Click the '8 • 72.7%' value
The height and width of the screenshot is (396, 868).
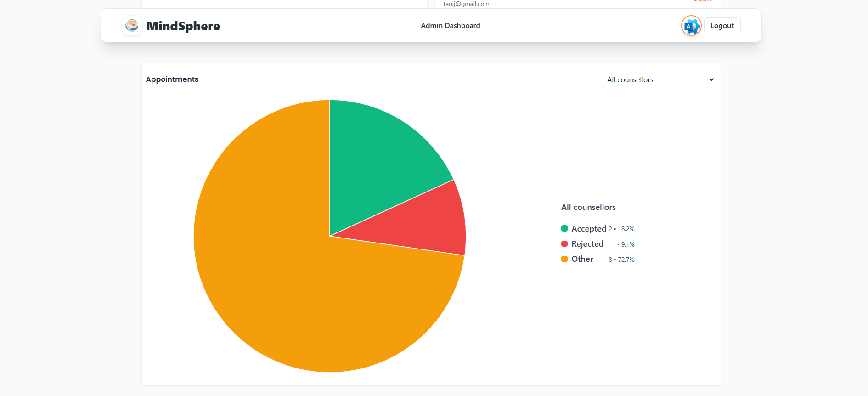pyautogui.click(x=621, y=260)
